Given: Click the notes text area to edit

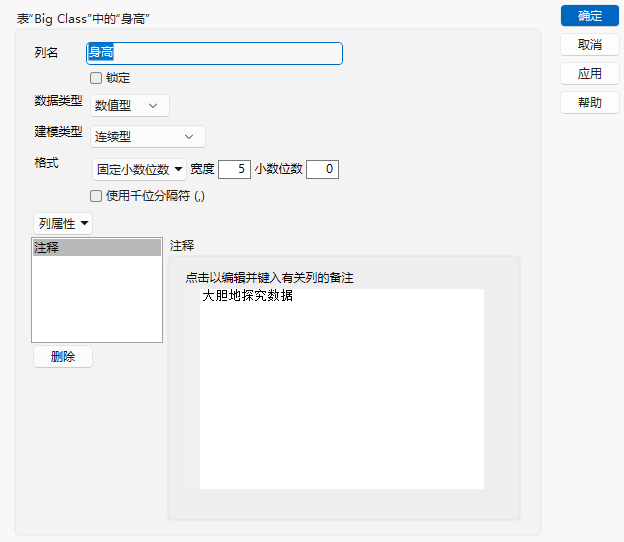Looking at the screenshot, I should tap(342, 389).
